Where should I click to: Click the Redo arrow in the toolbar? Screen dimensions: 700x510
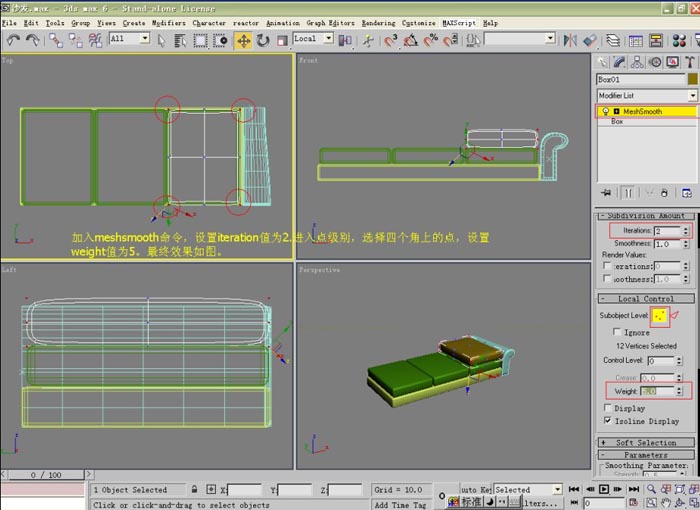pos(32,40)
